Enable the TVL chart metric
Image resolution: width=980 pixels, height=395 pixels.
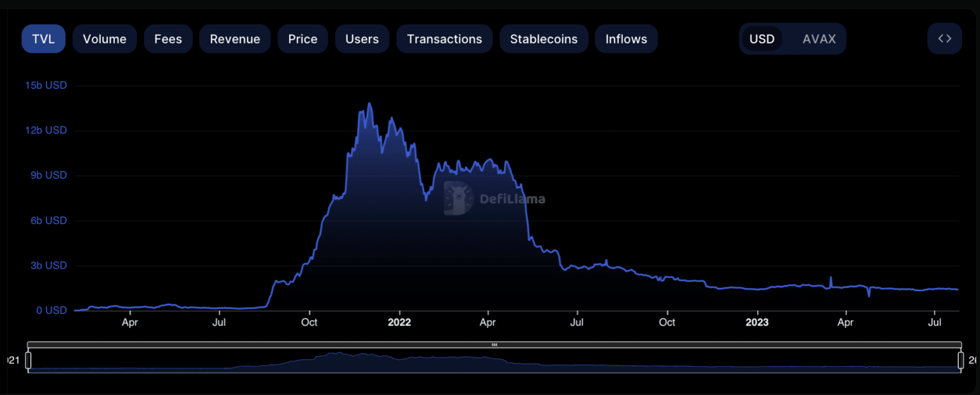pyautogui.click(x=43, y=39)
